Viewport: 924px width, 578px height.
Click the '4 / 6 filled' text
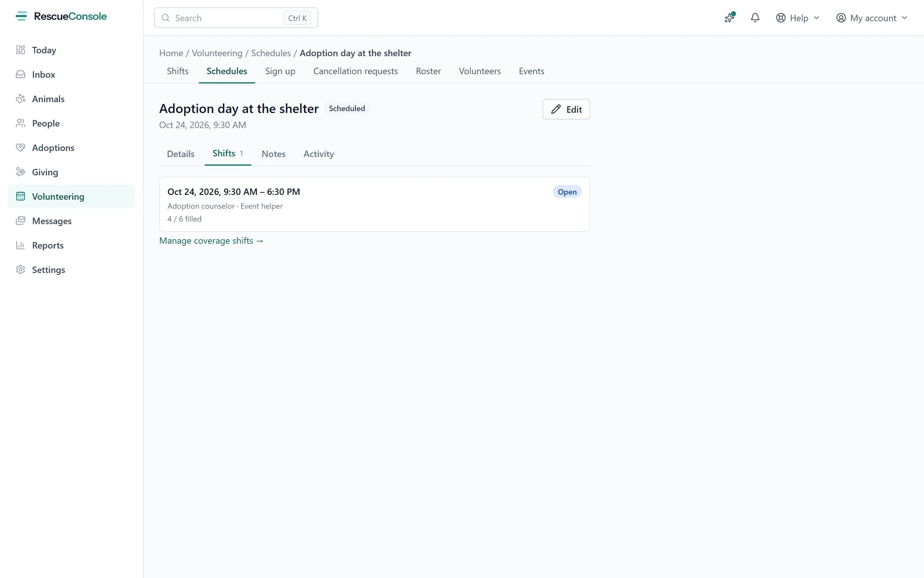tap(184, 219)
